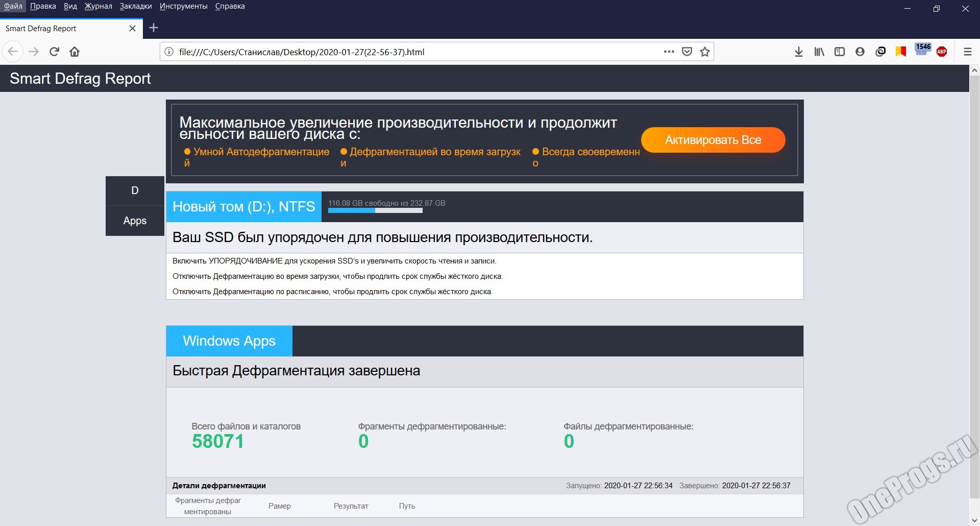Viewport: 980px width, 526px height.
Task: Jump to Apps section in side navigation
Action: [135, 221]
